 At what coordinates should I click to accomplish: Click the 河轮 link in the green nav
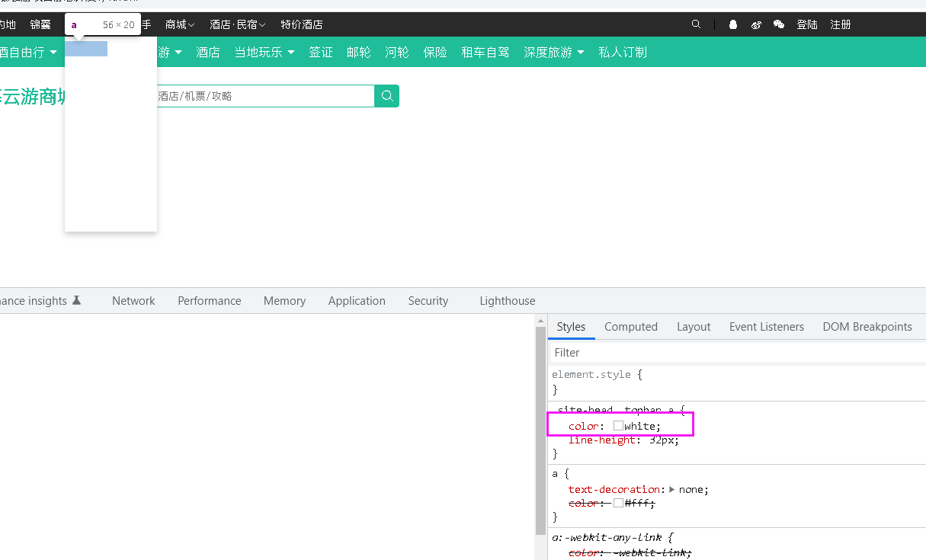(x=397, y=52)
